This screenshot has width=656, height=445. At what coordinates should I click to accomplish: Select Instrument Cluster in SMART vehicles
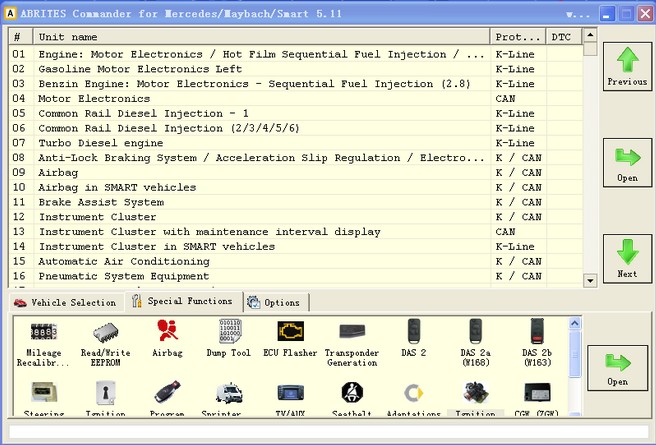click(296, 246)
